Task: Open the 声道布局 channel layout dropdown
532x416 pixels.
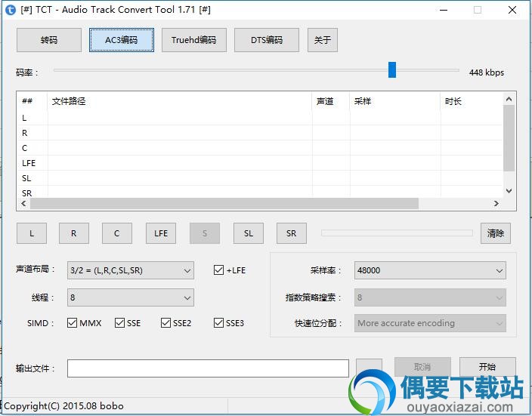Action: point(131,270)
